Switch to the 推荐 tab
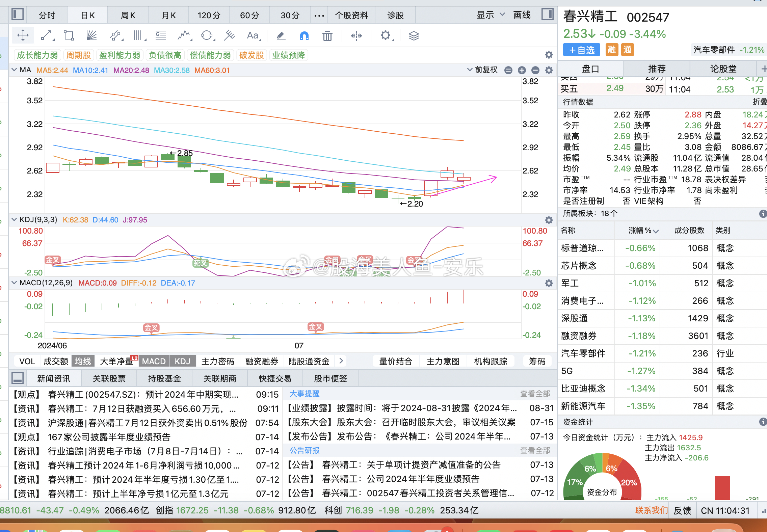 pos(657,69)
